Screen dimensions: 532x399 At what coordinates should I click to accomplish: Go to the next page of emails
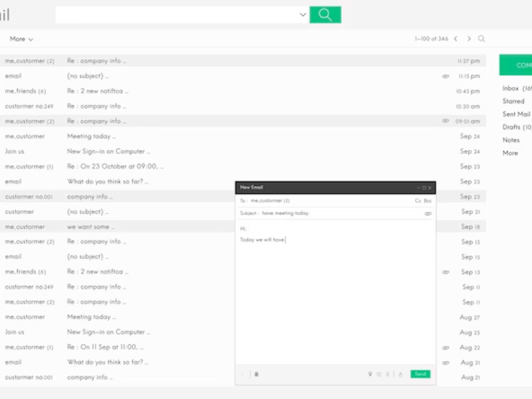[x=469, y=39]
